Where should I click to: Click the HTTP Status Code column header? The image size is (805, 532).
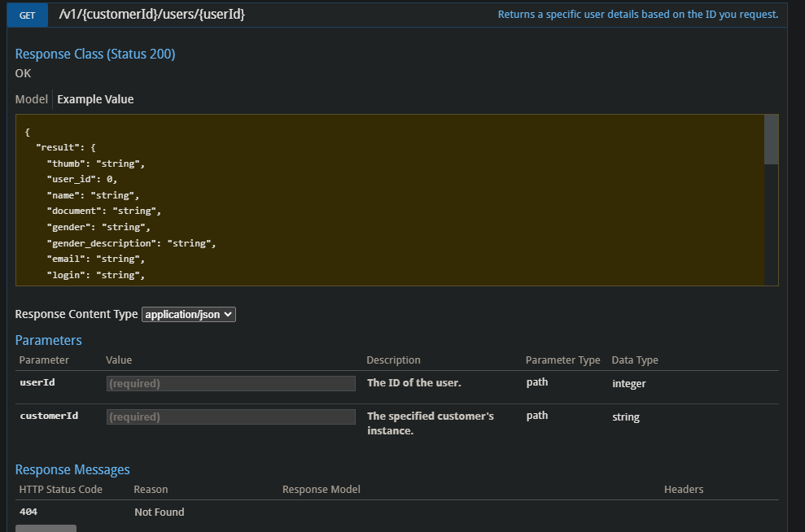click(x=60, y=490)
